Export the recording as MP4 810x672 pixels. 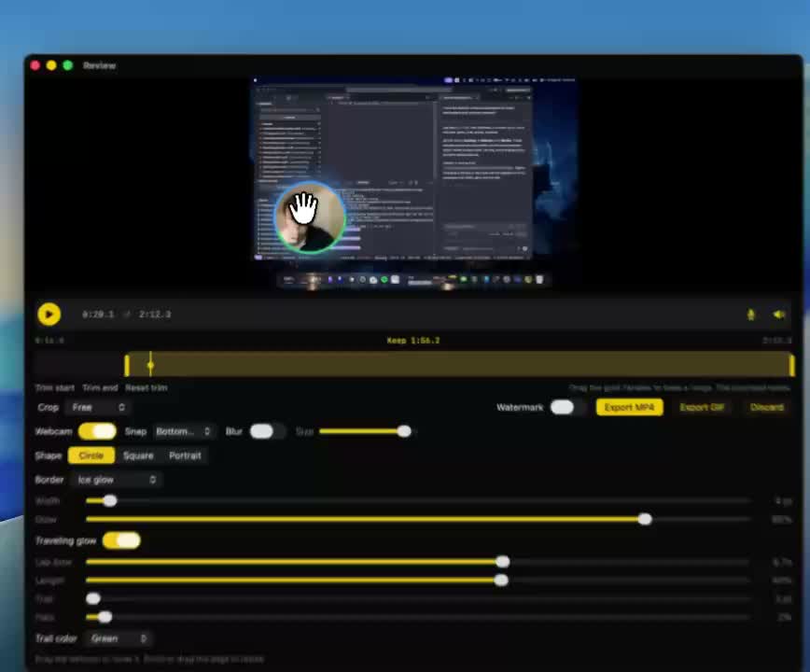629,407
